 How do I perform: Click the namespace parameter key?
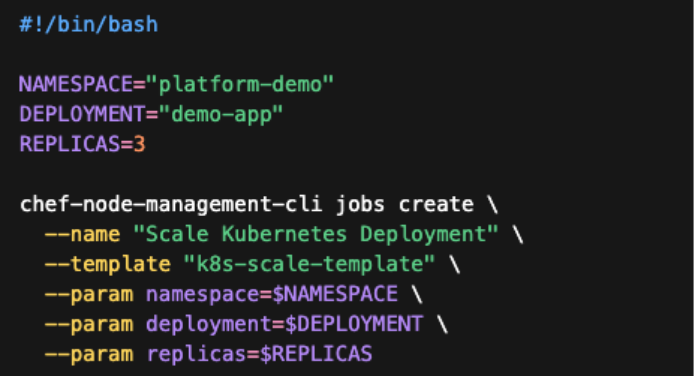[202, 295]
